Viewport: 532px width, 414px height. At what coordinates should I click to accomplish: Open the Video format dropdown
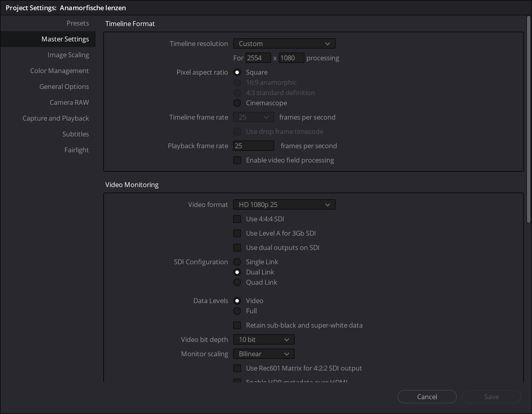284,204
